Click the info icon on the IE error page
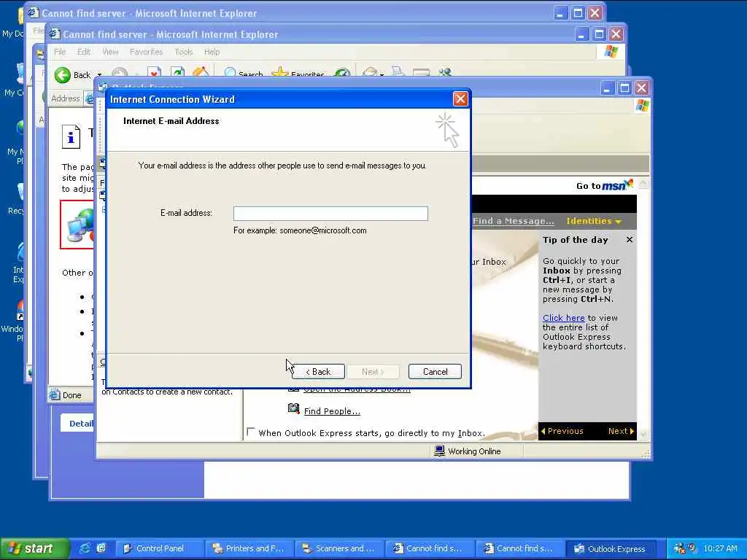This screenshot has height=560, width=747. tap(71, 137)
